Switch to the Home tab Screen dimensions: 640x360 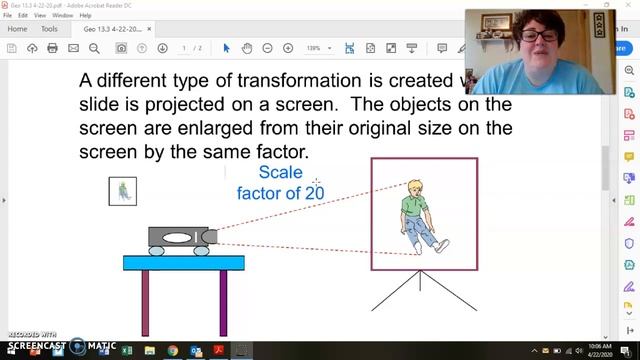coord(17,29)
